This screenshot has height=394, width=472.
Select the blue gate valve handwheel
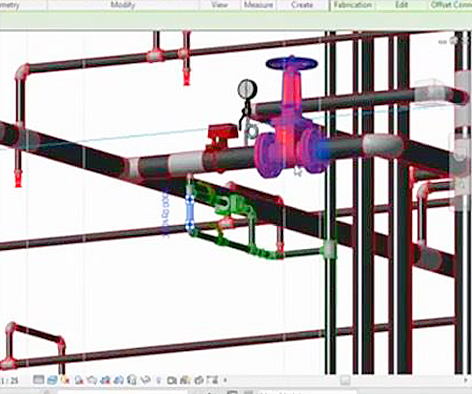[292, 63]
